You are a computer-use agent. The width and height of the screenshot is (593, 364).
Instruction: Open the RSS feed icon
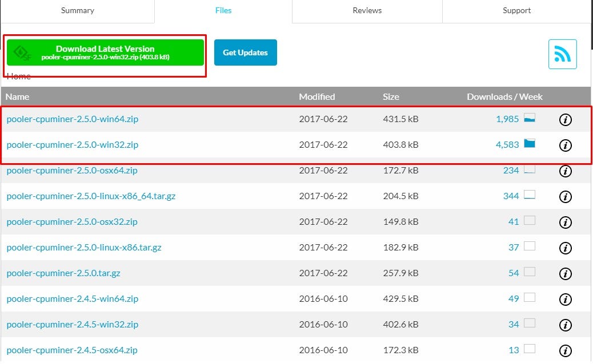pos(562,54)
